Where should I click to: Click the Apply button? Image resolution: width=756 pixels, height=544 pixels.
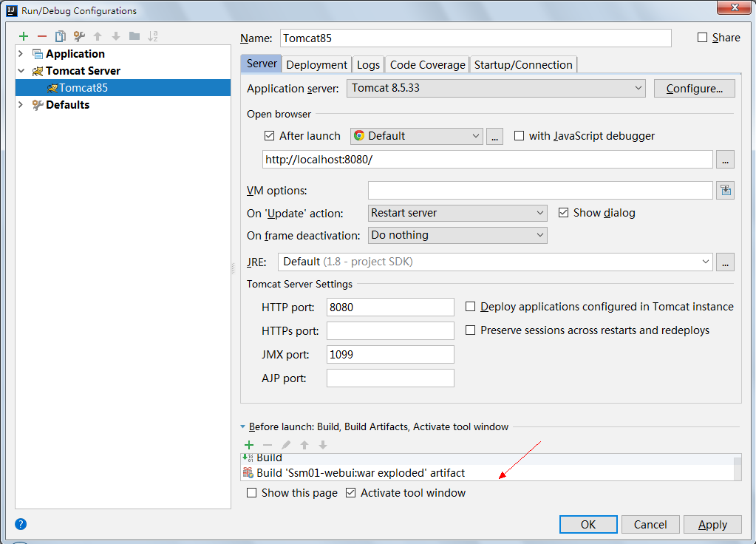click(712, 524)
